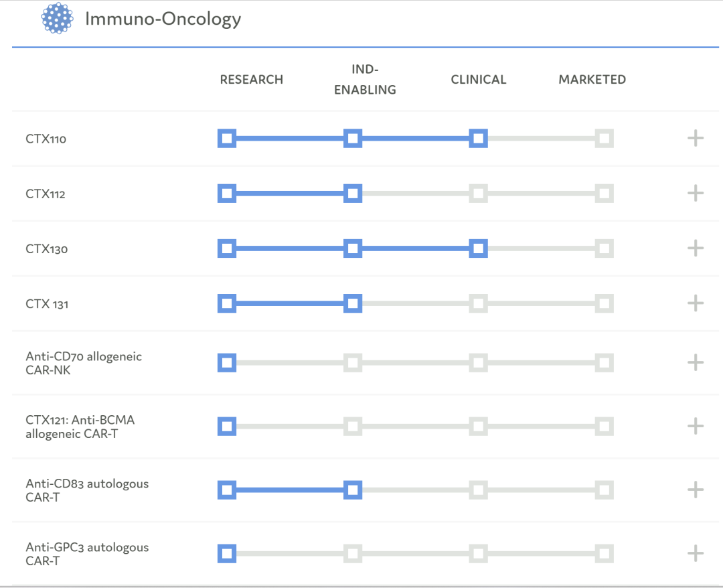
Task: Expand the CTX110 row details
Action: point(696,139)
